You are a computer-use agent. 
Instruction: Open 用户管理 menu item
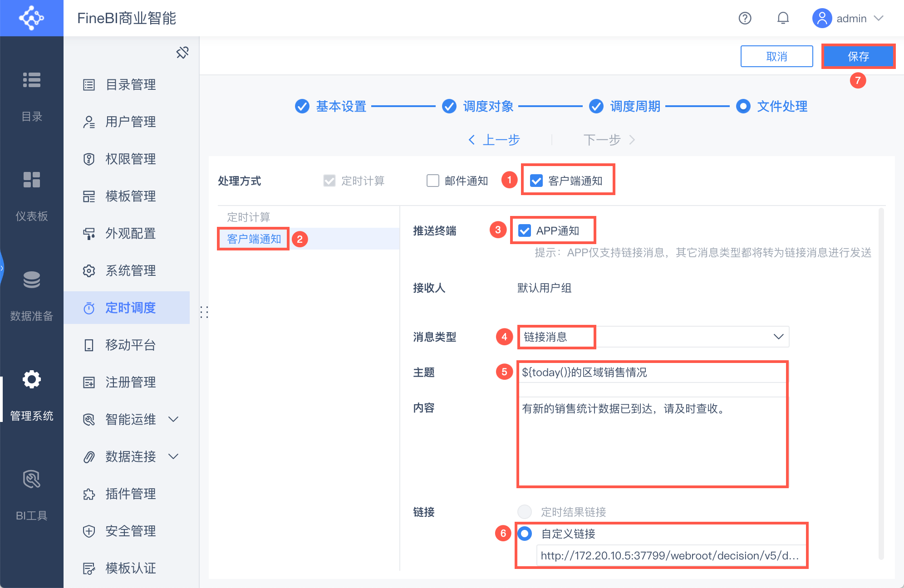[x=130, y=122]
